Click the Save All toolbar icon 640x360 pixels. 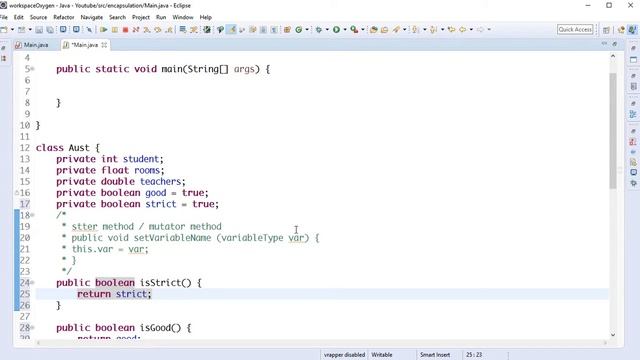[50, 30]
